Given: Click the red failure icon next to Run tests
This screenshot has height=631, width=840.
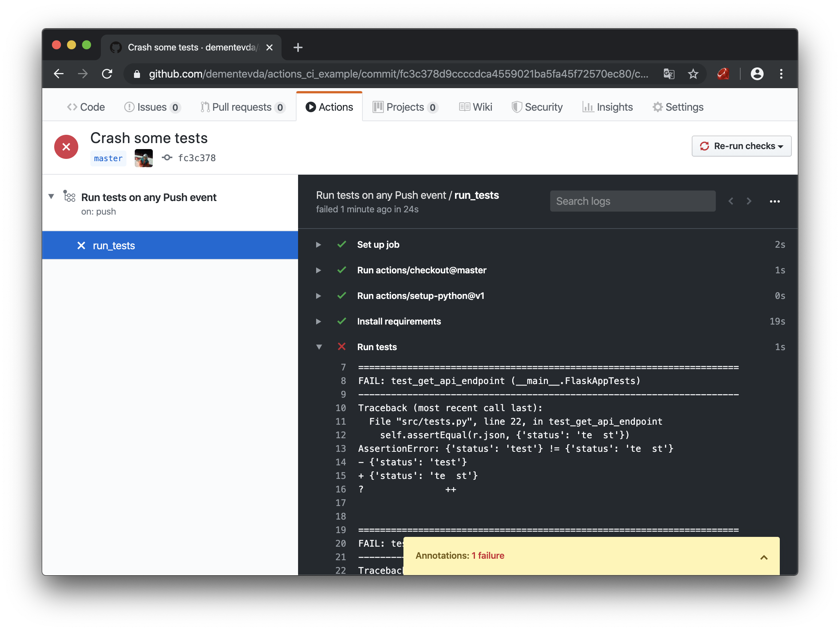Looking at the screenshot, I should click(342, 347).
